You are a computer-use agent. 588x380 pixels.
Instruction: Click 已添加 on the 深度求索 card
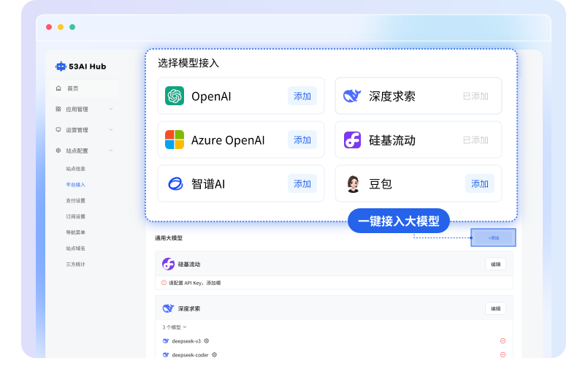[476, 96]
